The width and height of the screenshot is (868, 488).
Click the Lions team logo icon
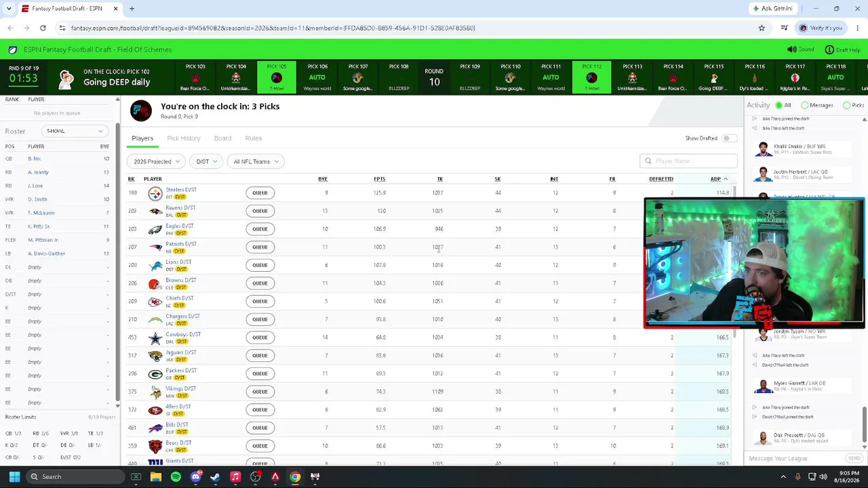click(155, 265)
